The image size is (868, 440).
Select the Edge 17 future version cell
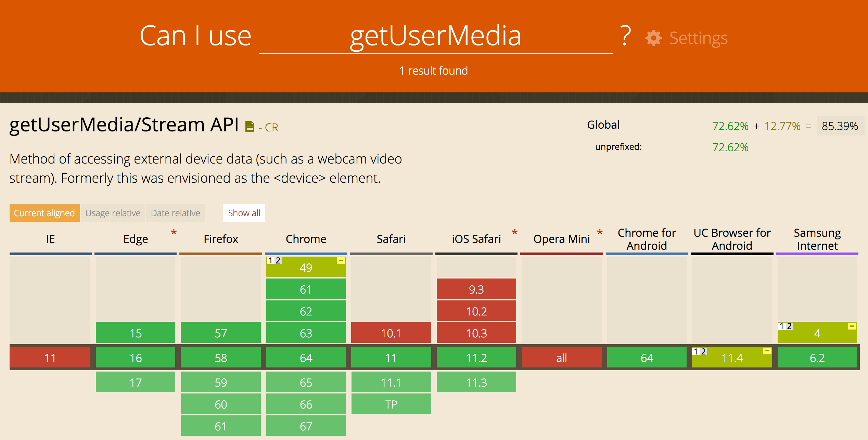(136, 382)
